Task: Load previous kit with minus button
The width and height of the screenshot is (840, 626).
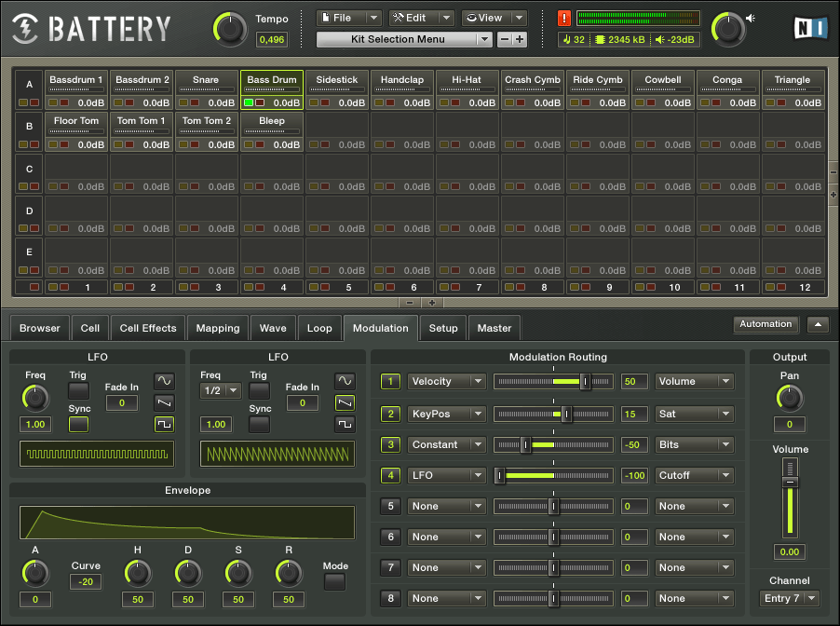Action: (x=504, y=39)
